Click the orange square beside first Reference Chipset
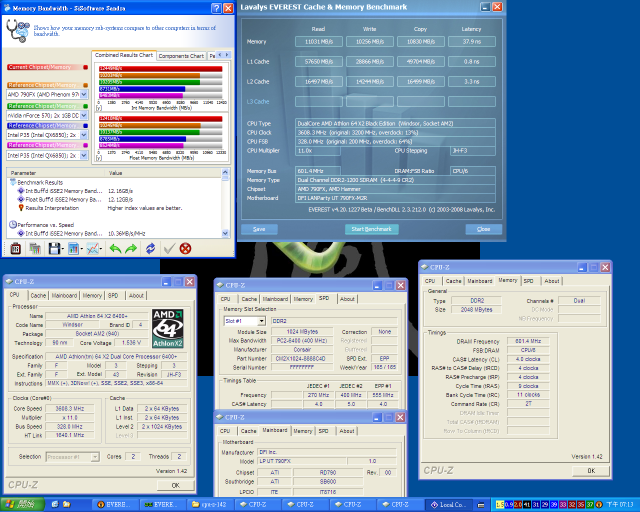 85,85
